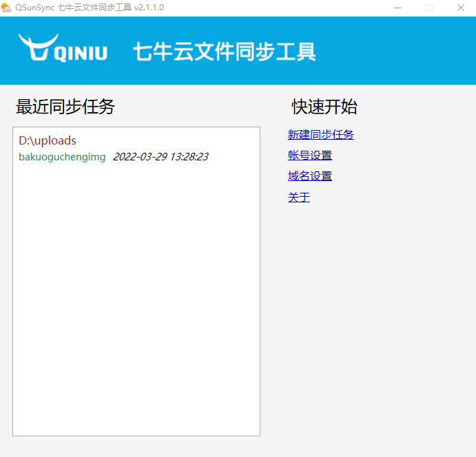The width and height of the screenshot is (476, 457).
Task: Open 域名设置 domain settings
Action: tap(309, 176)
